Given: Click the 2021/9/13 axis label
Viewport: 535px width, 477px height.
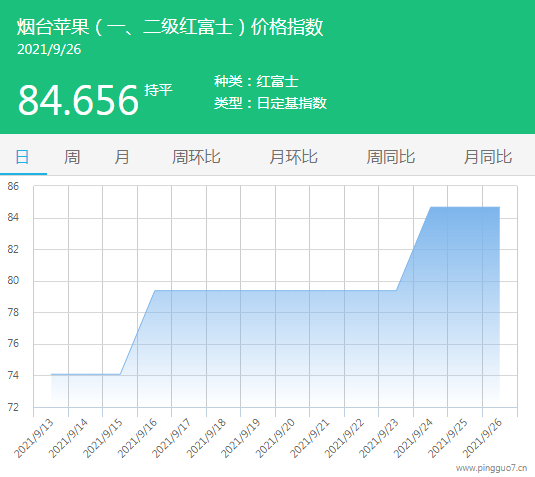Looking at the screenshot, I should (x=33, y=438).
